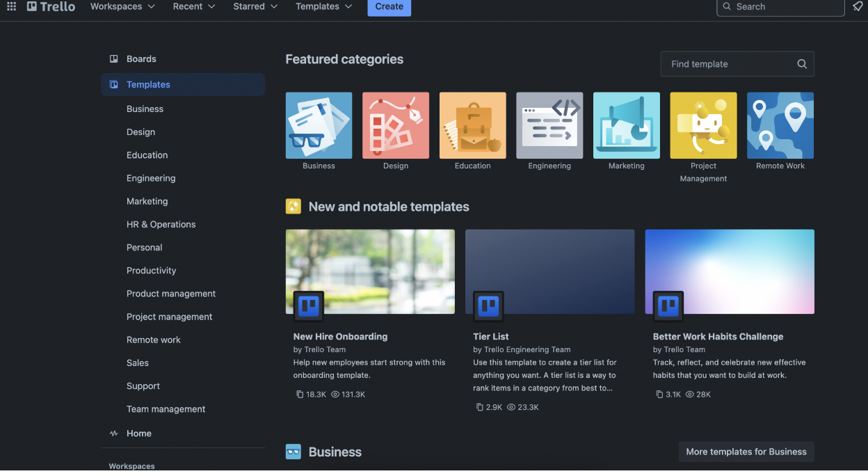Open New Hire Onboarding cover image
This screenshot has width=868, height=476.
pos(370,271)
